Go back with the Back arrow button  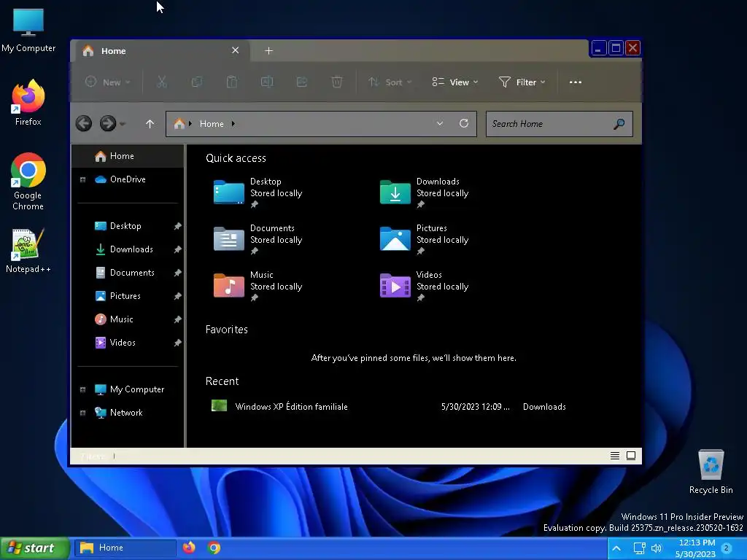tap(84, 124)
